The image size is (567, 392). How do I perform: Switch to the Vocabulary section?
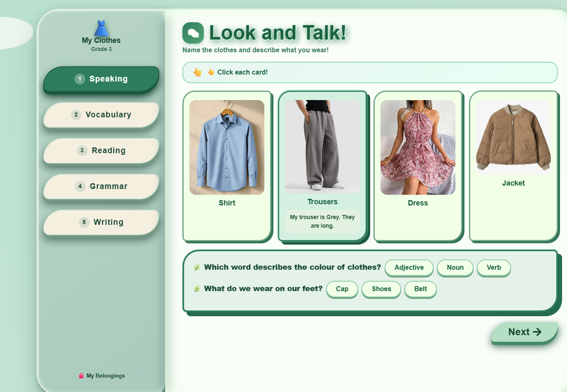(x=101, y=114)
